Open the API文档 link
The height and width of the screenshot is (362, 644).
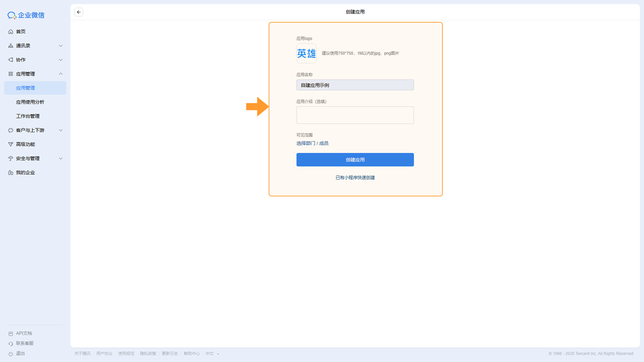point(24,333)
